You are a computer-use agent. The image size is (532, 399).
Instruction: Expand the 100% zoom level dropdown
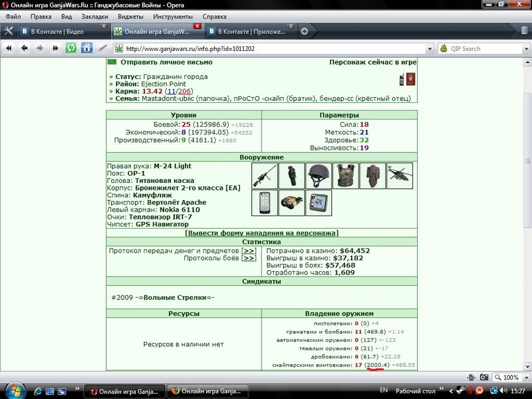point(527,377)
